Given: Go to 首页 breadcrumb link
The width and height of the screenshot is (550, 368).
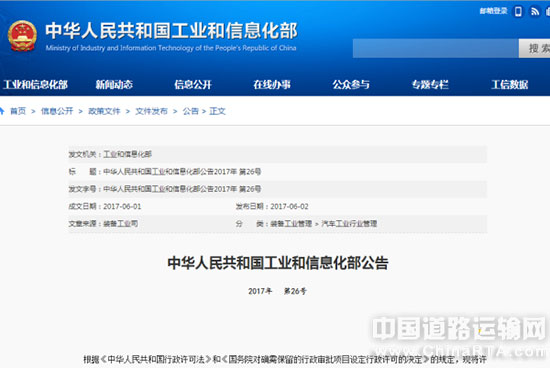Looking at the screenshot, I should pyautogui.click(x=18, y=111).
